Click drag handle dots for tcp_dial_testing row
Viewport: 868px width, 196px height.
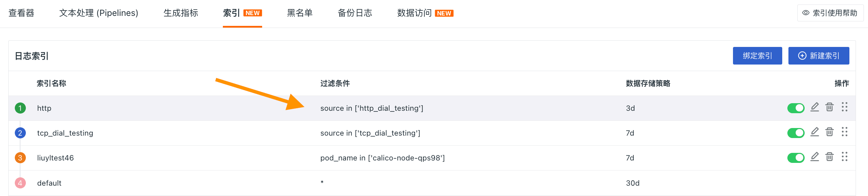pyautogui.click(x=845, y=132)
